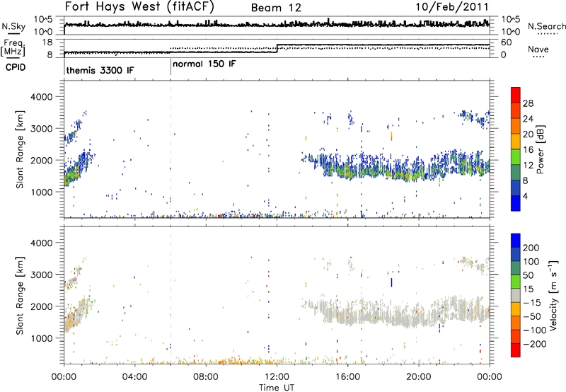Click the 'Beam 12' label
Viewport: 566px width, 392px height.
[x=276, y=8]
